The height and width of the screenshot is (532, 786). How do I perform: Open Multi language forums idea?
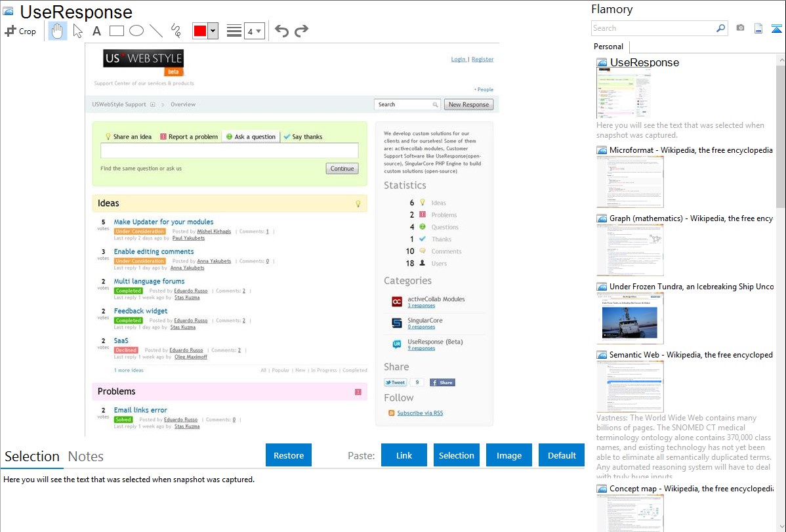coord(149,281)
